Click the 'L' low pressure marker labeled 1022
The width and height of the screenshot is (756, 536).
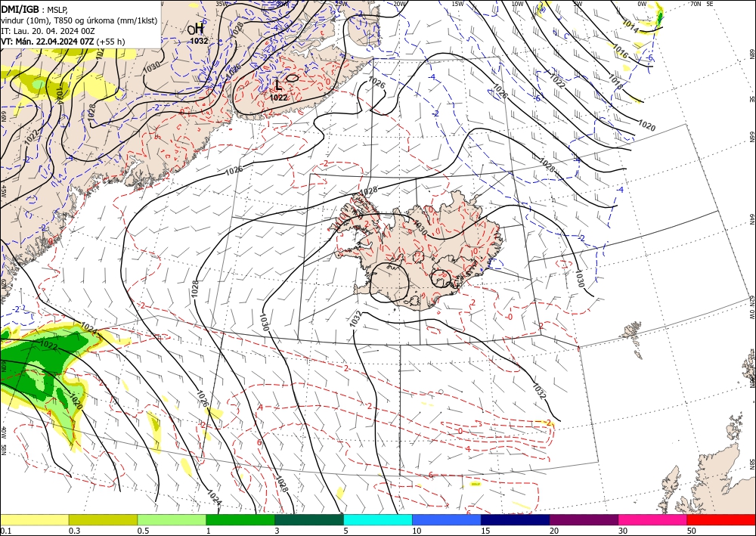coord(278,85)
